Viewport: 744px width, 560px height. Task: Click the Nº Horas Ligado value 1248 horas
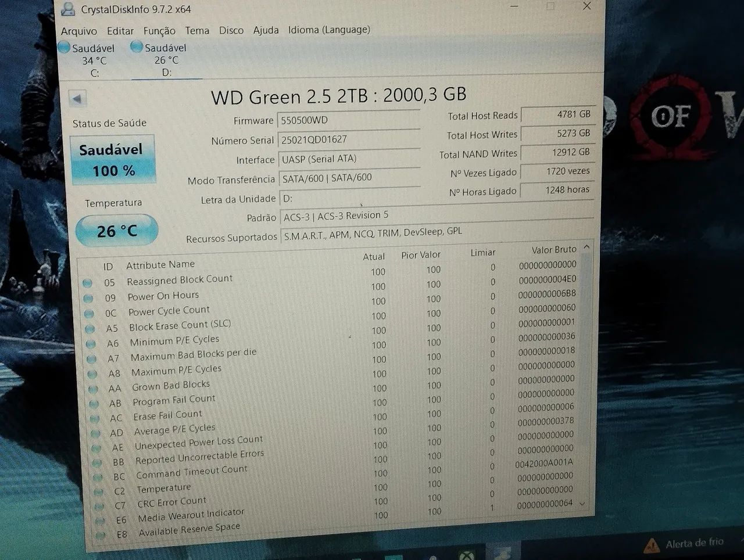pyautogui.click(x=557, y=190)
